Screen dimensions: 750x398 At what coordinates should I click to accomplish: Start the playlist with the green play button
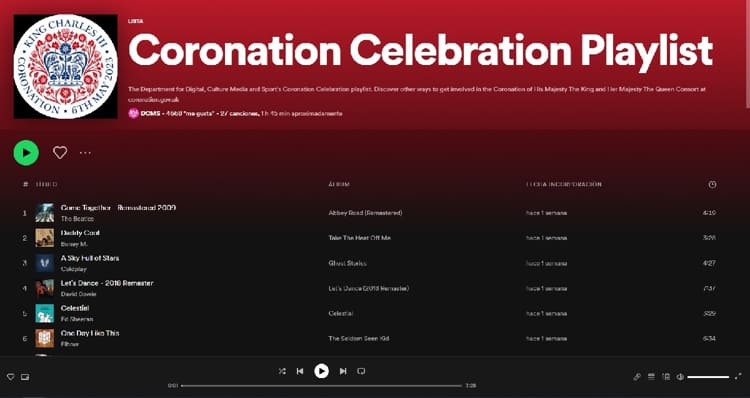[26, 153]
